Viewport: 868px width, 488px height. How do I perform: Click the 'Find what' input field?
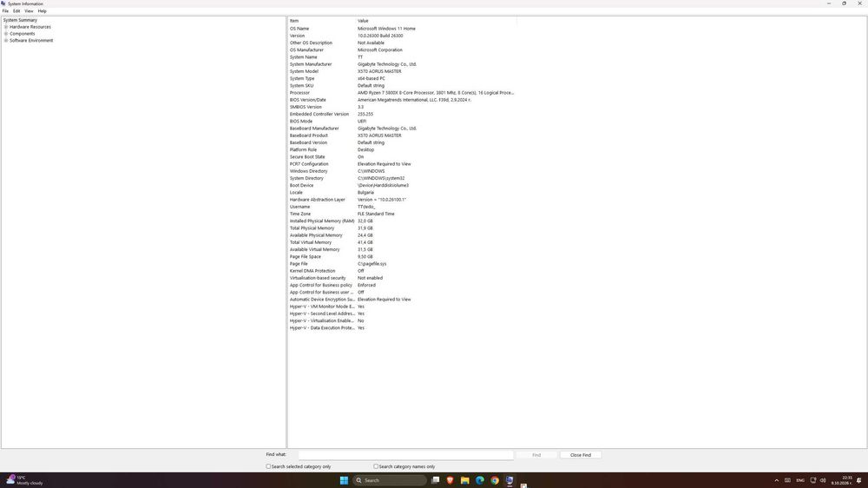(405, 455)
